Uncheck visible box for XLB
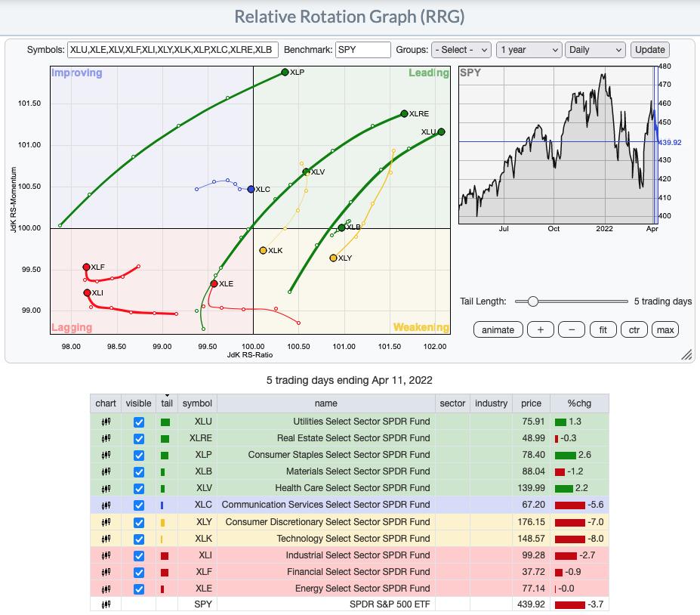 (x=139, y=472)
